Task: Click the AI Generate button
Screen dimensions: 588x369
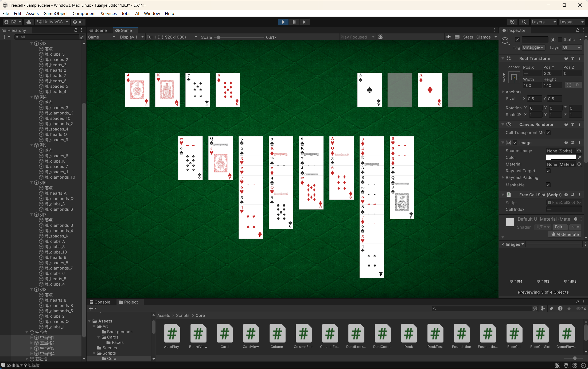Action: [x=564, y=234]
